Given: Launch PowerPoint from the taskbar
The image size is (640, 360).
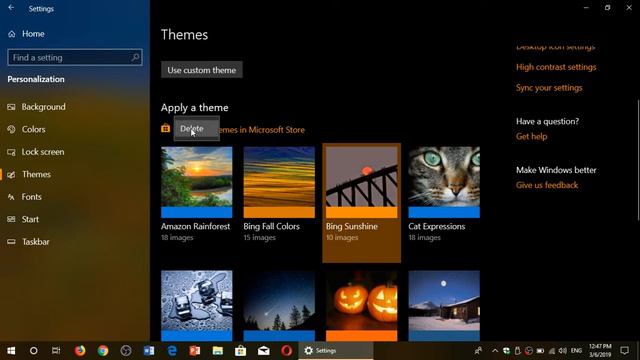Looking at the screenshot, I should point(195,351).
